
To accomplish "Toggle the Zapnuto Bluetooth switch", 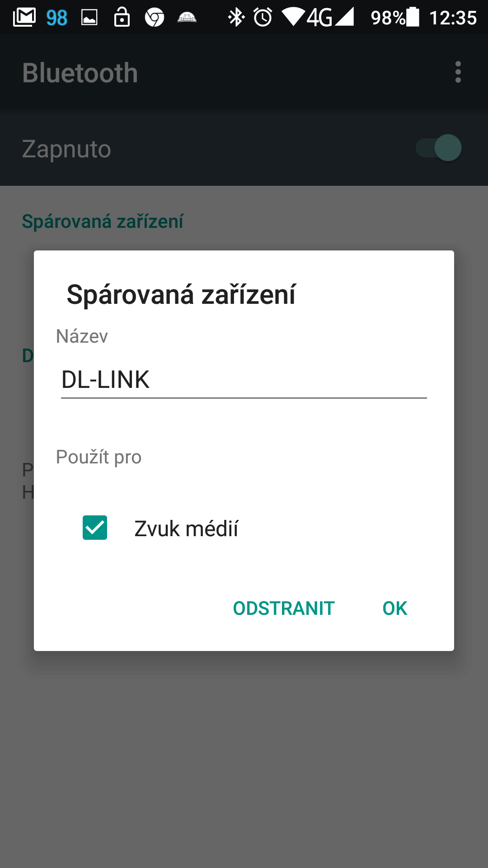I will pyautogui.click(x=439, y=148).
